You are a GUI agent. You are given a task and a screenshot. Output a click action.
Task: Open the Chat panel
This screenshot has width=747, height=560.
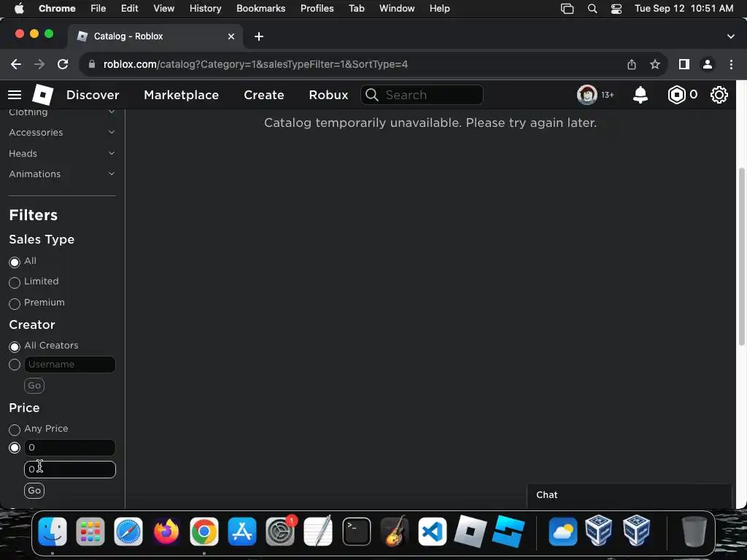[629, 495]
